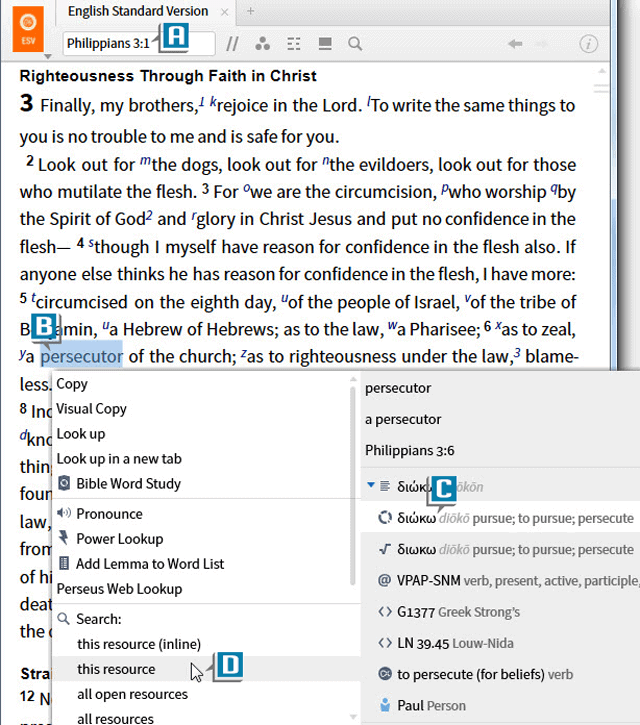This screenshot has width=640, height=725.
Task: Click the panel layout icon in toolbar
Action: (324, 44)
